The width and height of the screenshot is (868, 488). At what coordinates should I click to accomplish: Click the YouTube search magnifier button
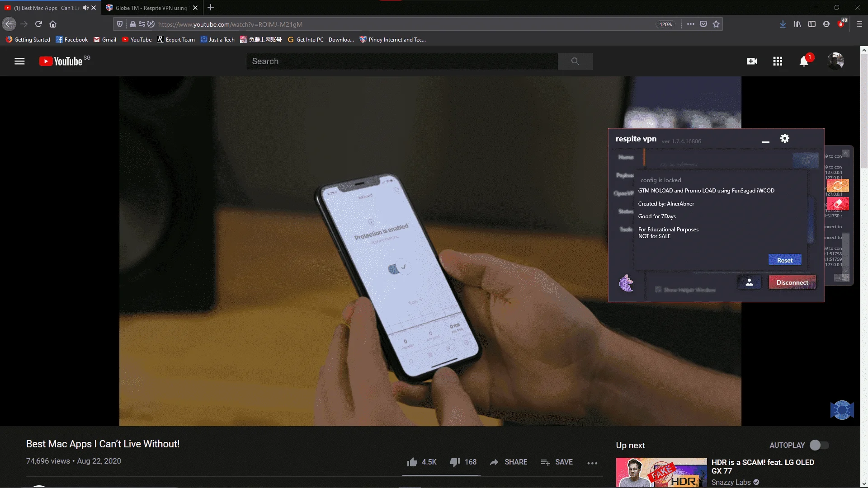click(575, 61)
